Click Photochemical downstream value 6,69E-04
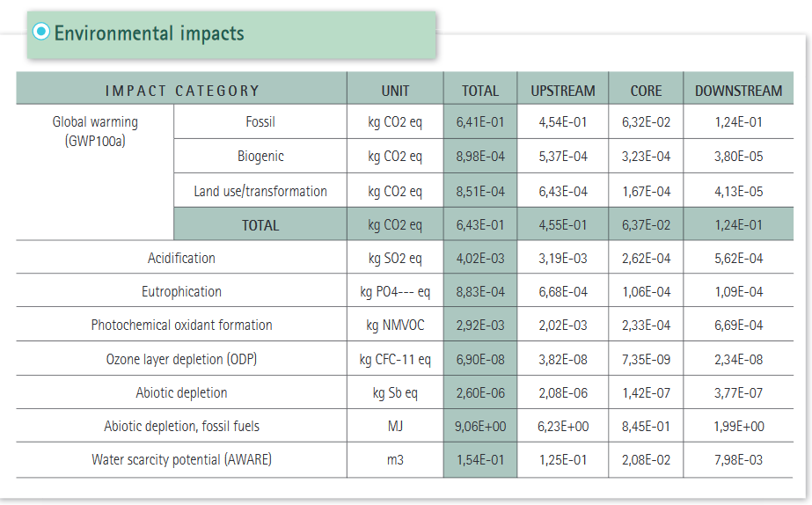 (738, 325)
